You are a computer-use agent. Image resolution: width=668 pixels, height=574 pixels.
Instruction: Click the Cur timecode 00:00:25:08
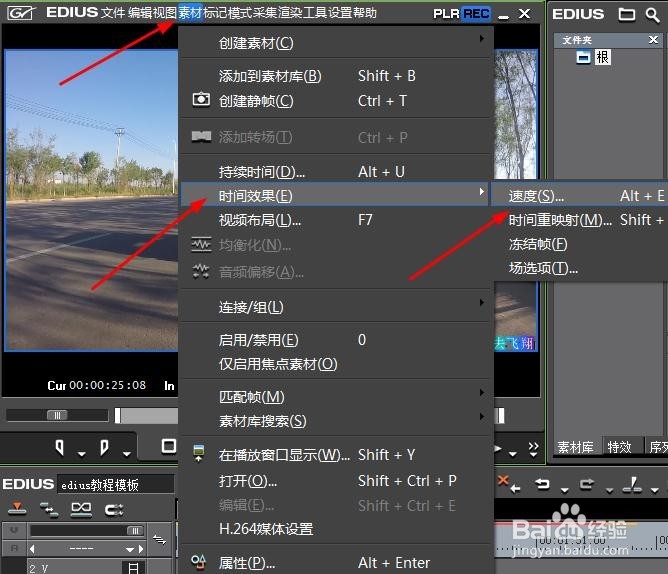pos(107,385)
